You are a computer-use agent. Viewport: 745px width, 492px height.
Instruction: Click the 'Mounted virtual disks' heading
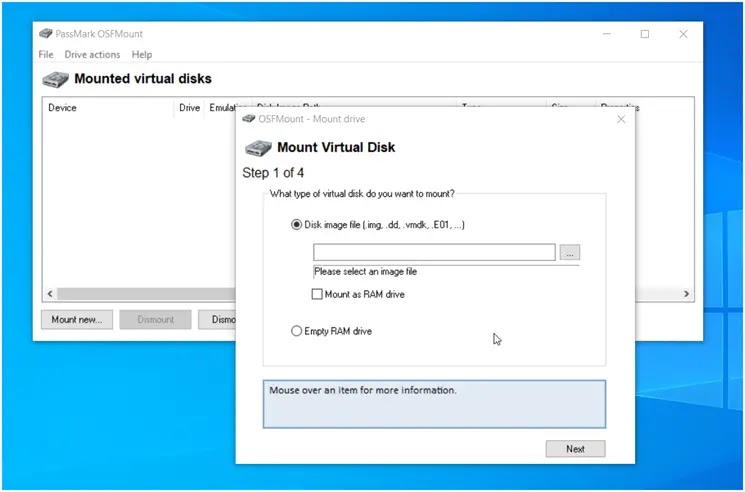click(x=143, y=79)
